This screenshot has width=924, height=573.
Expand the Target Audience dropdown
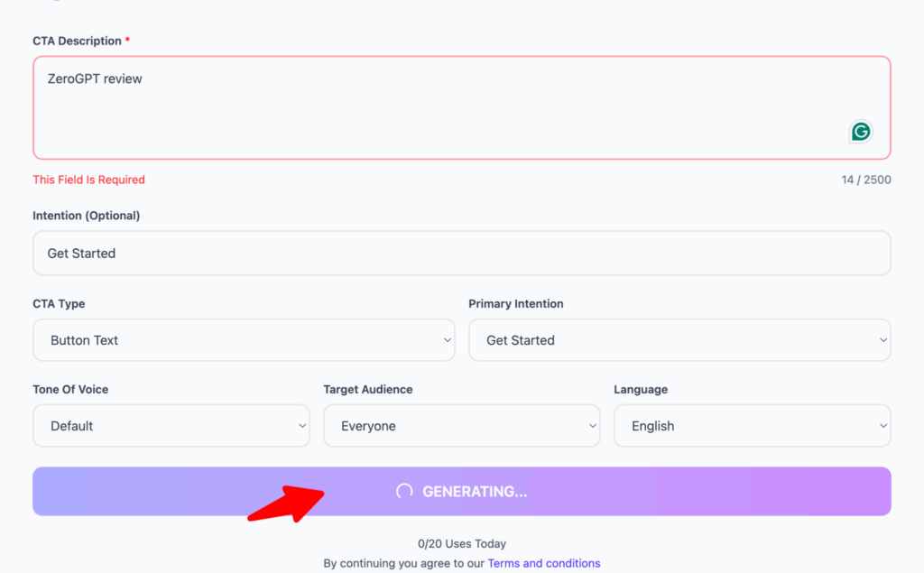pyautogui.click(x=461, y=426)
